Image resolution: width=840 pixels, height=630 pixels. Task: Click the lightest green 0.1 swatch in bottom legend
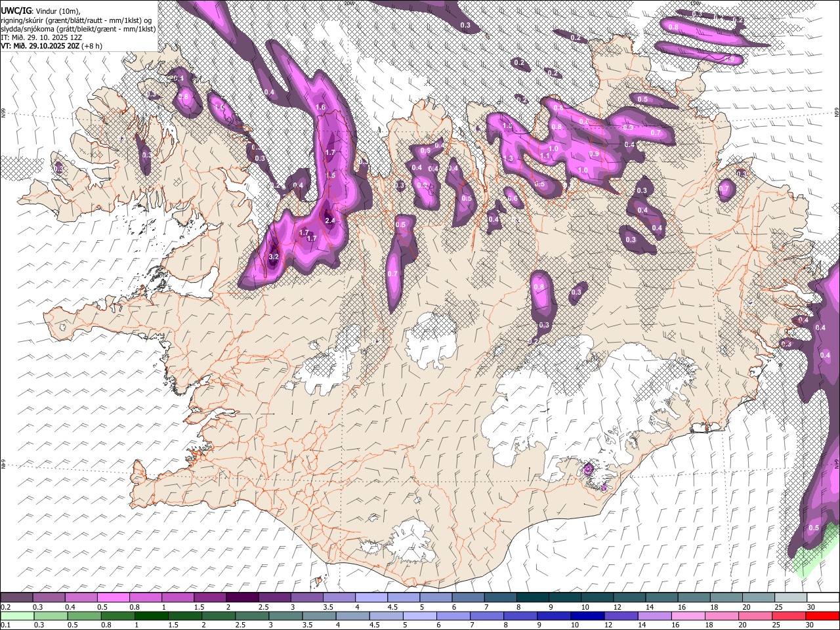coord(16,616)
